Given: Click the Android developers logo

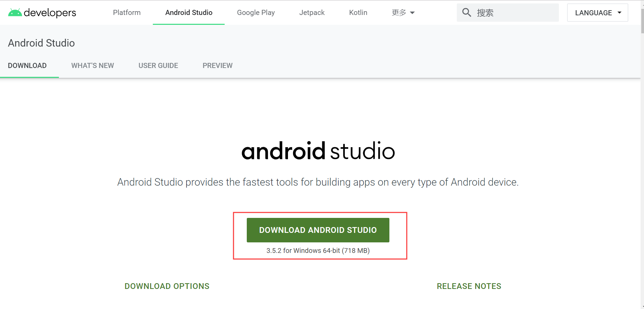Looking at the screenshot, I should [x=42, y=13].
